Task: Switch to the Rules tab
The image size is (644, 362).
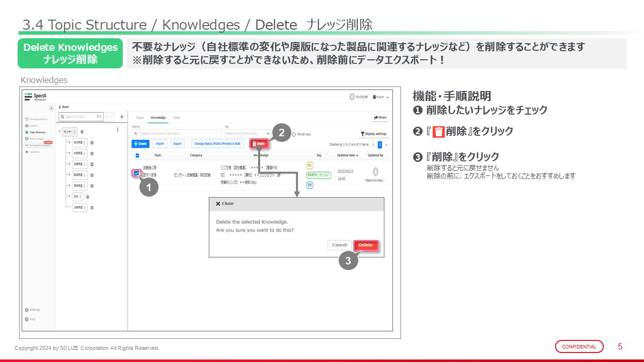Action: [177, 118]
